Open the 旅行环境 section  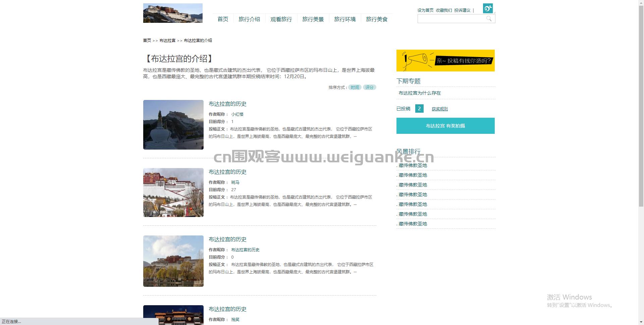345,19
